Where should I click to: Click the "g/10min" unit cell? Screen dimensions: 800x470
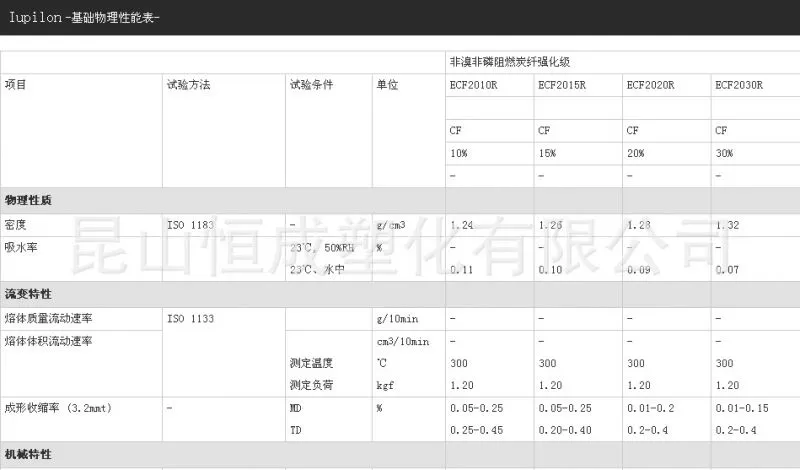pos(397,319)
